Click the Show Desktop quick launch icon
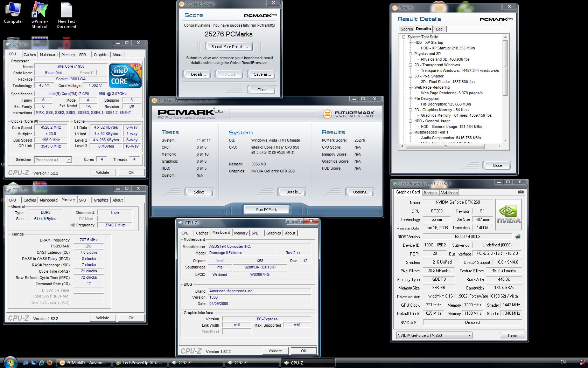This screenshot has width=588, height=368. click(26, 363)
